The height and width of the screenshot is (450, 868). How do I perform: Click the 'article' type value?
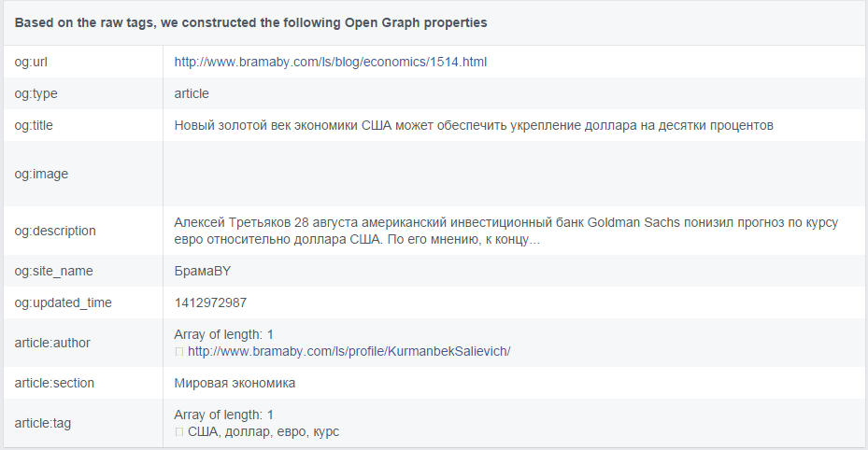click(x=192, y=93)
